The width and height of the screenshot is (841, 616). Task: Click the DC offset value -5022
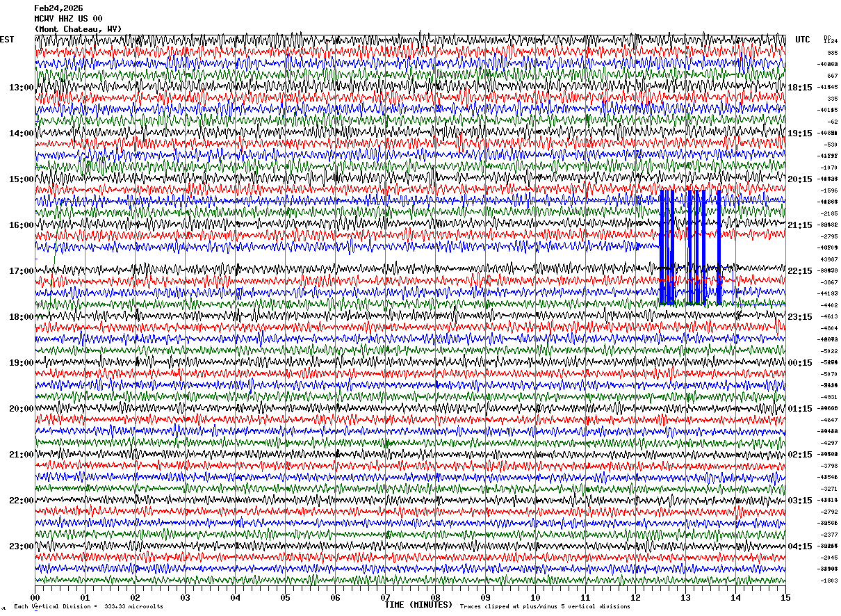(830, 351)
